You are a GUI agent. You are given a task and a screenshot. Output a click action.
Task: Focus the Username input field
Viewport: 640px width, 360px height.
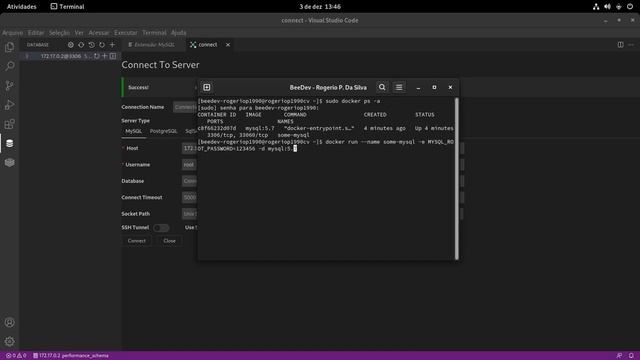point(190,164)
